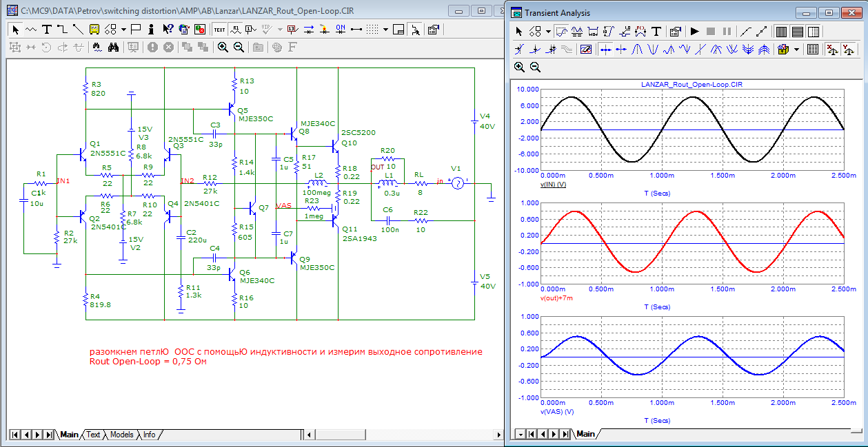868x447 pixels.
Task: Switch to the Models tab
Action: coord(121,435)
